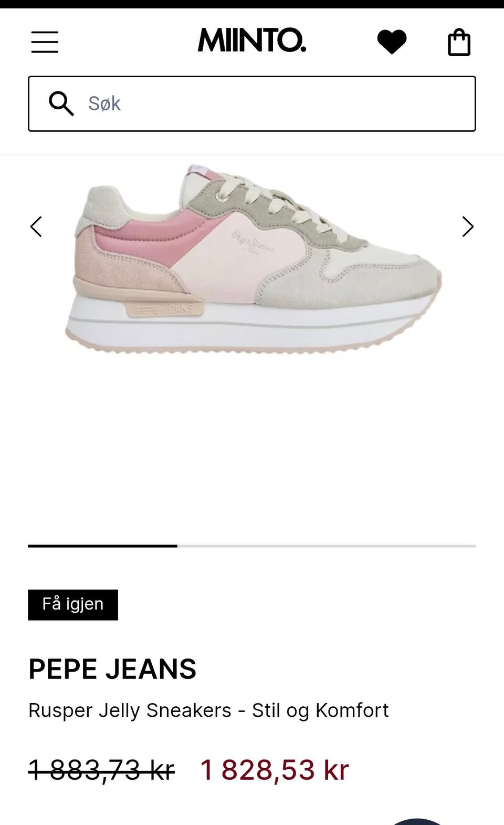Jump to the grey section of image progress bar

pyautogui.click(x=327, y=546)
